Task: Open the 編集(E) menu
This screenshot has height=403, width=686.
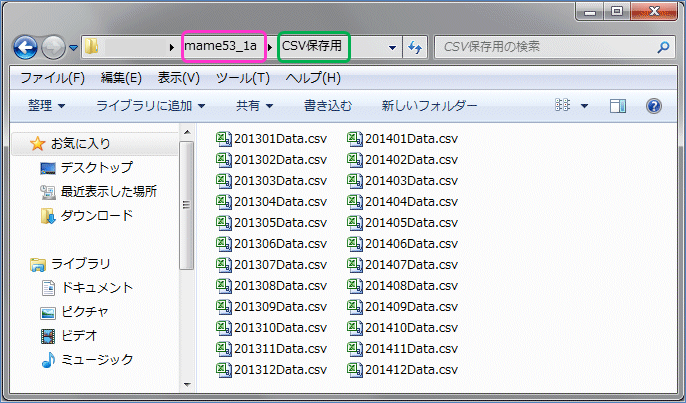Action: 121,78
